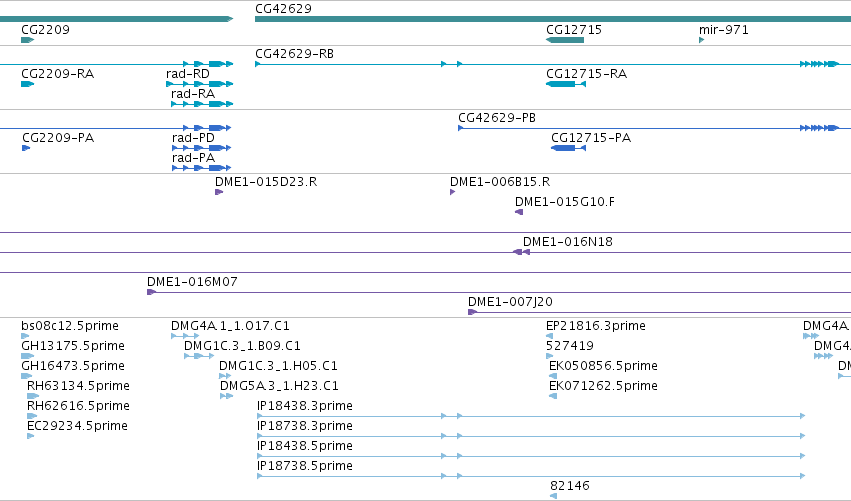Viewport: 851px width, 501px height.
Task: Click the IP18738.3prime label
Action: tap(305, 426)
